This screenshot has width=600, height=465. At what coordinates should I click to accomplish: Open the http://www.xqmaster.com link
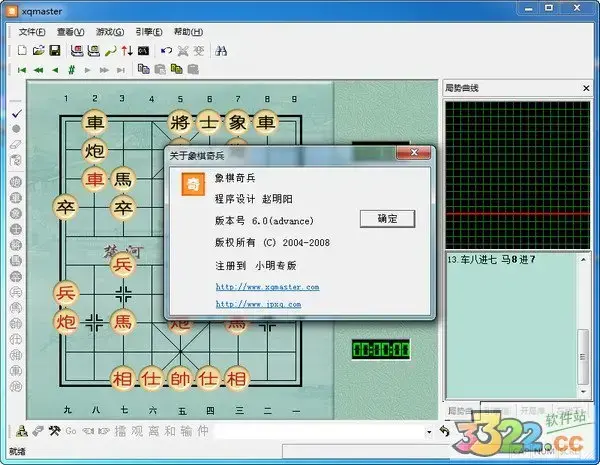[267, 287]
